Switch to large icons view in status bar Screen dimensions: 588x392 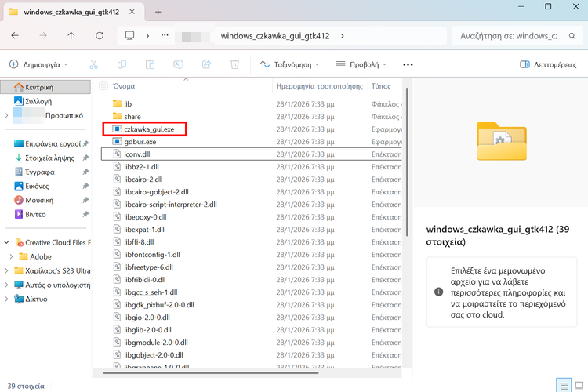pyautogui.click(x=579, y=385)
